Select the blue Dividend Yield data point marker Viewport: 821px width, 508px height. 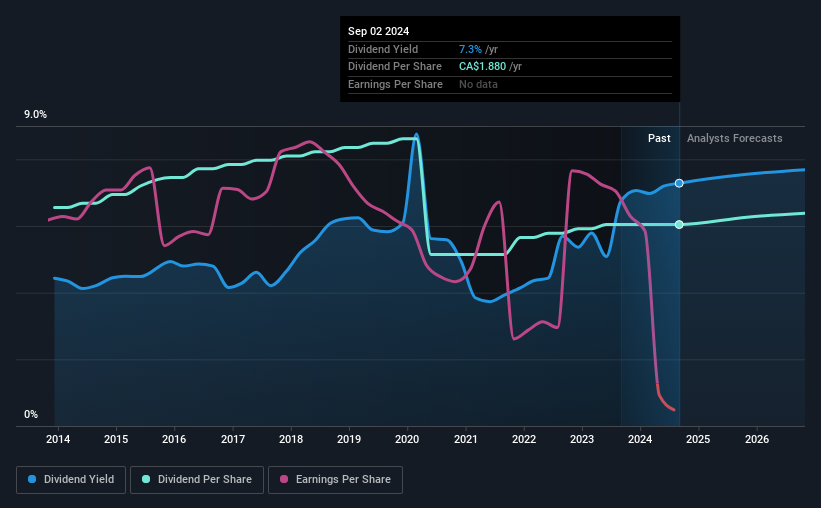click(x=679, y=183)
